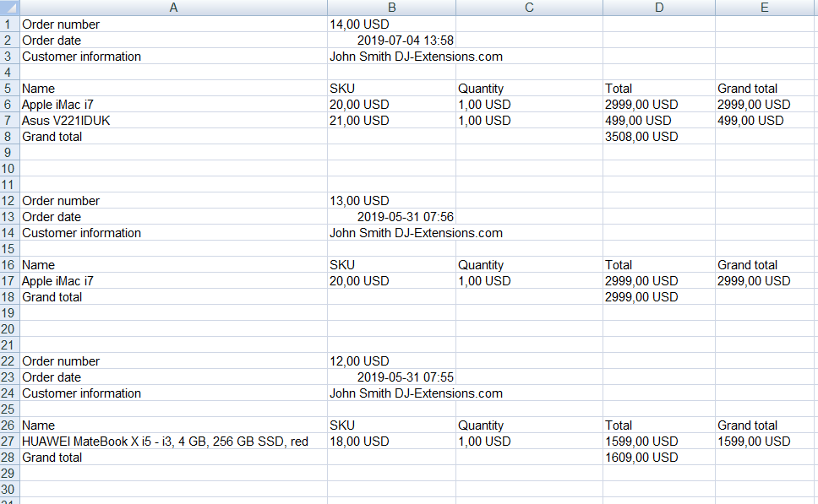Image resolution: width=818 pixels, height=504 pixels.
Task: Click 'Customer information' label in row 3
Action: click(x=81, y=57)
